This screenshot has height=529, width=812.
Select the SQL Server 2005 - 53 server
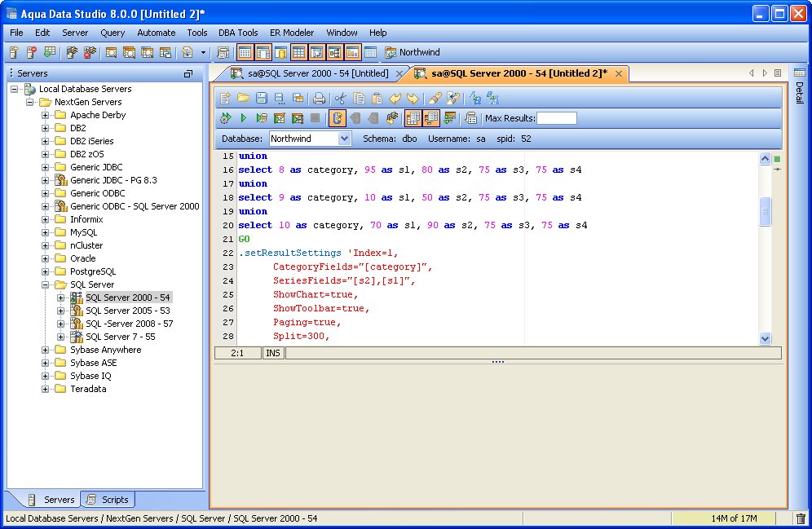[127, 311]
